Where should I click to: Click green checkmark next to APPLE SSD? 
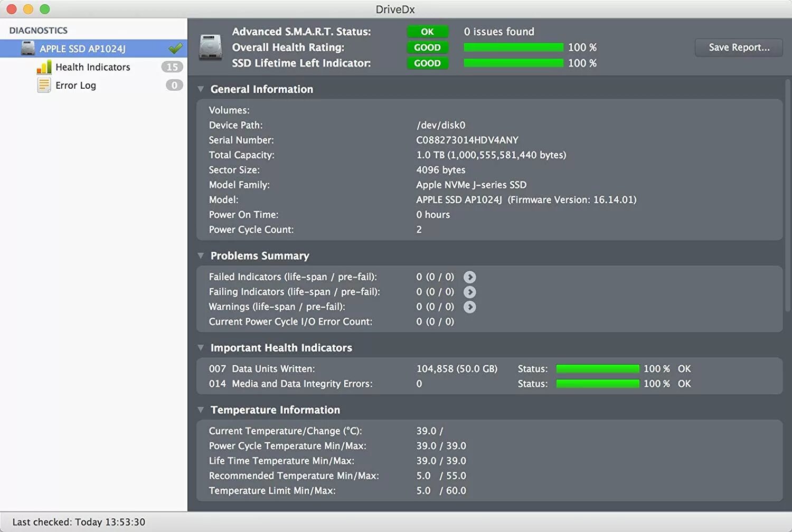[175, 49]
